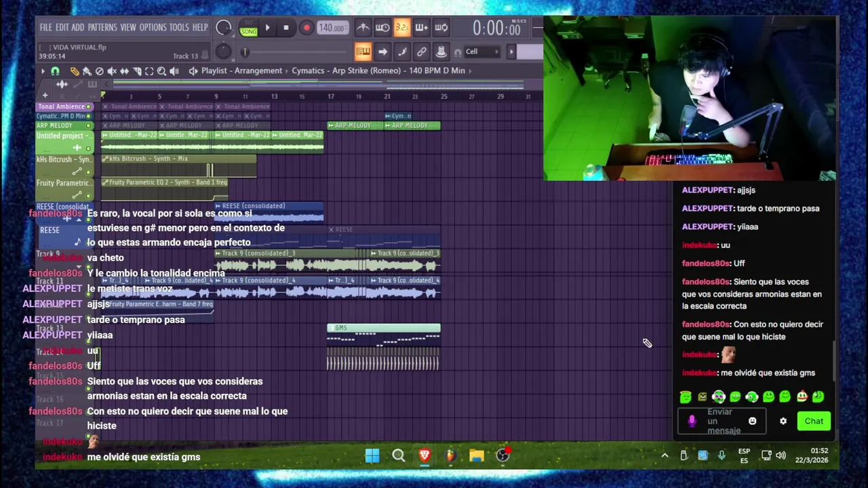Open Brave browser from taskbar
This screenshot has width=868, height=488.
click(x=425, y=455)
